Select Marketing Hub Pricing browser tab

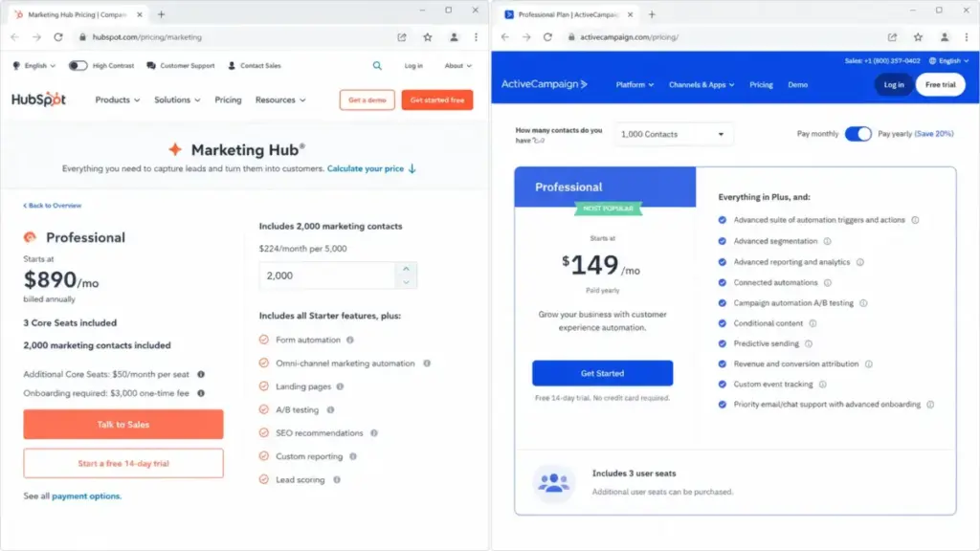point(78,14)
